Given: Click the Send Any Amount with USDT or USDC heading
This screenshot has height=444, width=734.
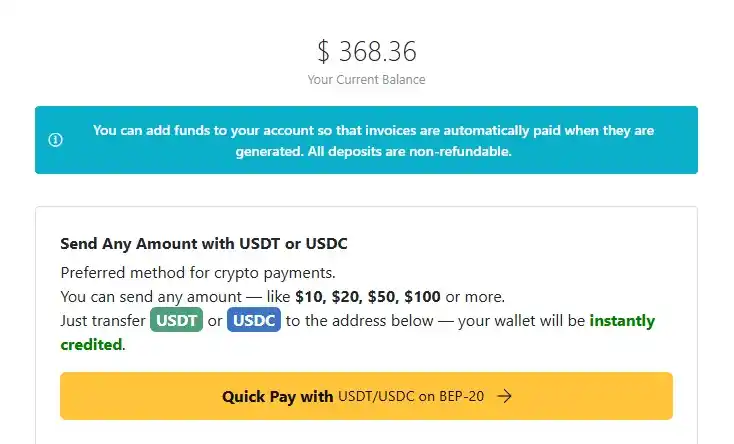Looking at the screenshot, I should point(204,244).
